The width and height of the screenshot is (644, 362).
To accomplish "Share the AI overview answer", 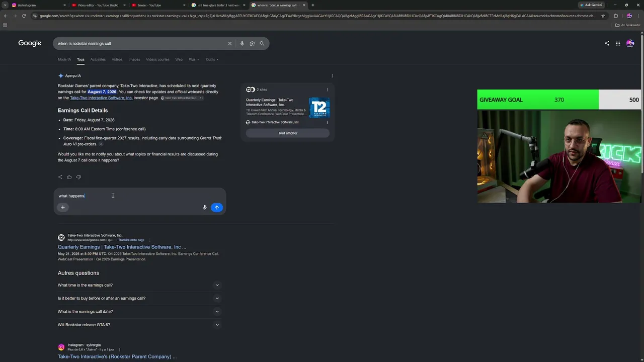I will (60, 177).
